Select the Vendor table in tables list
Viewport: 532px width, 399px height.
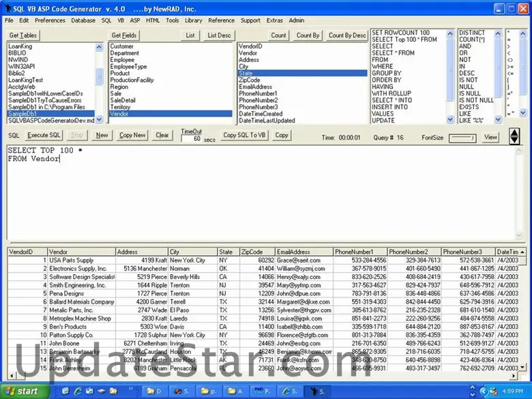click(x=171, y=114)
